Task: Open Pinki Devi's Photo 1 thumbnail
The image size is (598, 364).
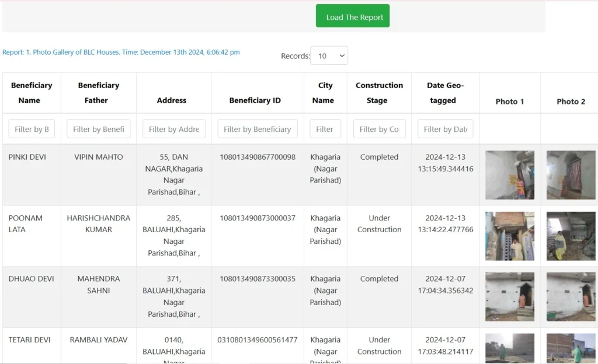Action: (509, 175)
